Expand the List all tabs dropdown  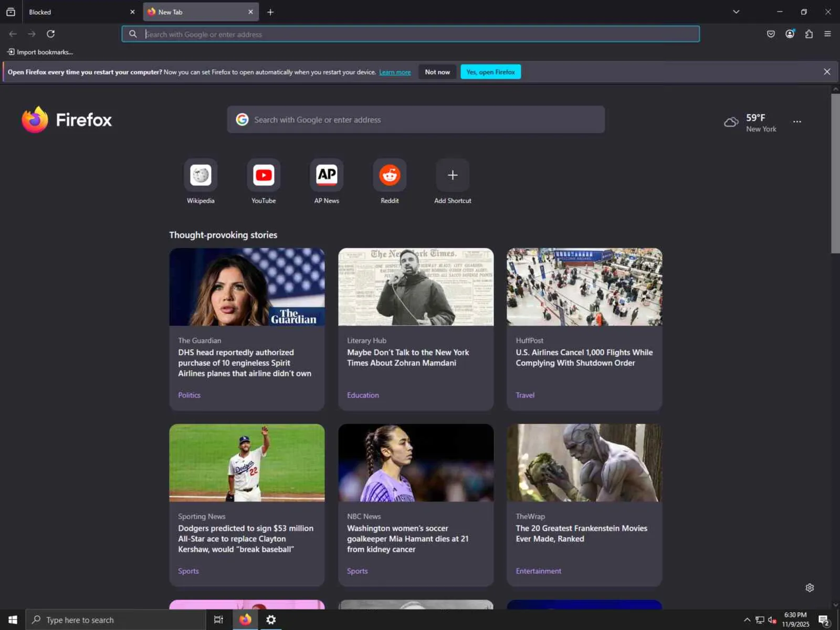pos(736,12)
